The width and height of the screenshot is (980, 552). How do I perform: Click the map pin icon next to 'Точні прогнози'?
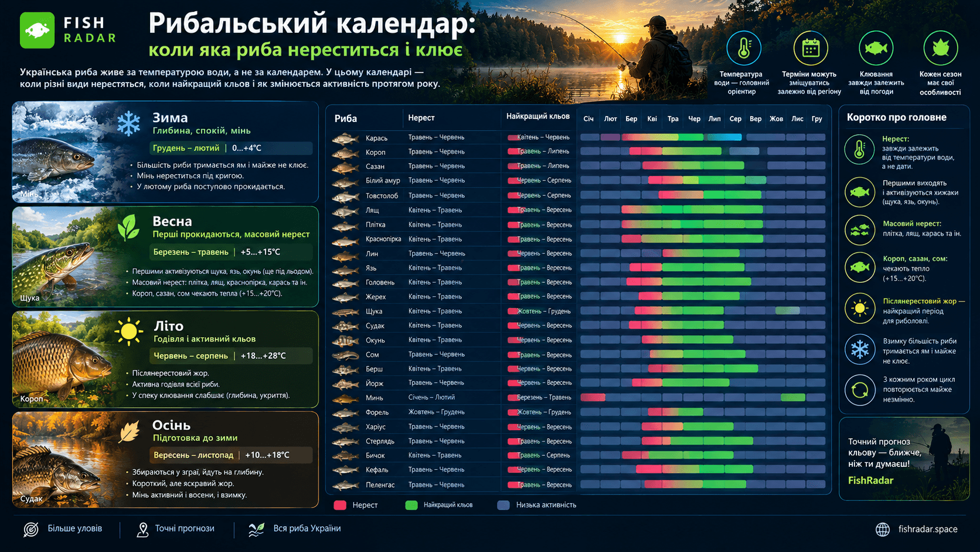click(x=142, y=530)
